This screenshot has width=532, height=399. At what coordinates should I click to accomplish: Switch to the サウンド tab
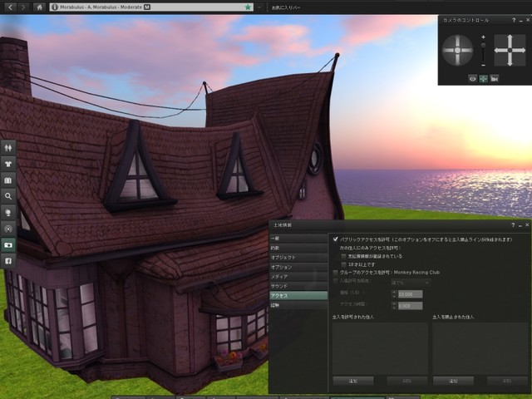[x=298, y=286]
